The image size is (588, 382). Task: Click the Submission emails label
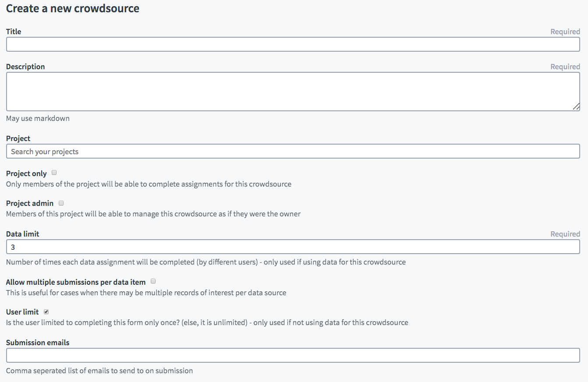[x=38, y=343]
